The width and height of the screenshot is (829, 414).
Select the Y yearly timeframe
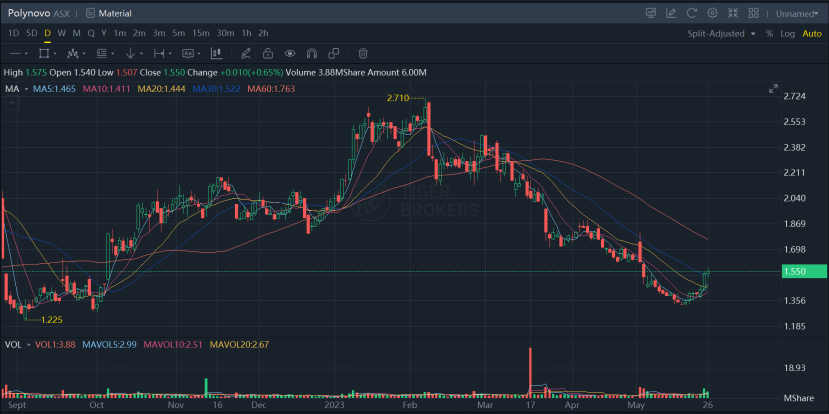104,33
